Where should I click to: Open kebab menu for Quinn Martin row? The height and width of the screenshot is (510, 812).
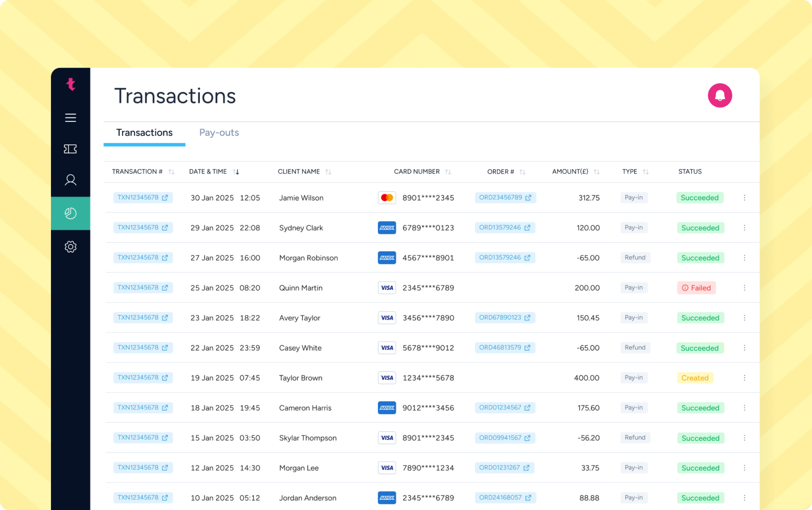pos(744,288)
